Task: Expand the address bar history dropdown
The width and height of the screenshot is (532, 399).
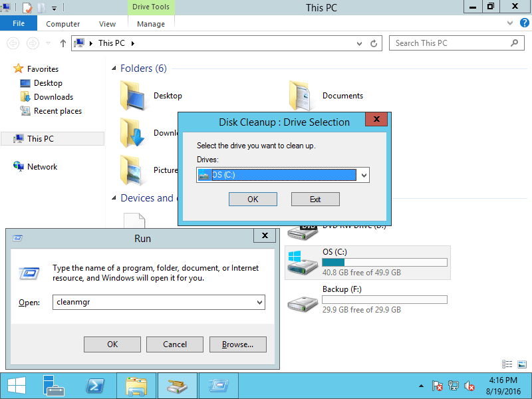Action: (360, 43)
